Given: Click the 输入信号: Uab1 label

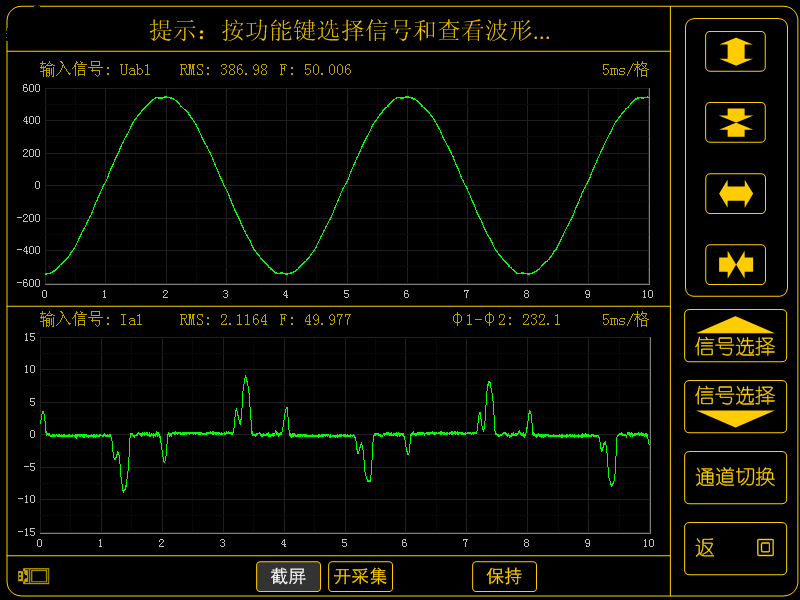Looking at the screenshot, I should pyautogui.click(x=95, y=70).
